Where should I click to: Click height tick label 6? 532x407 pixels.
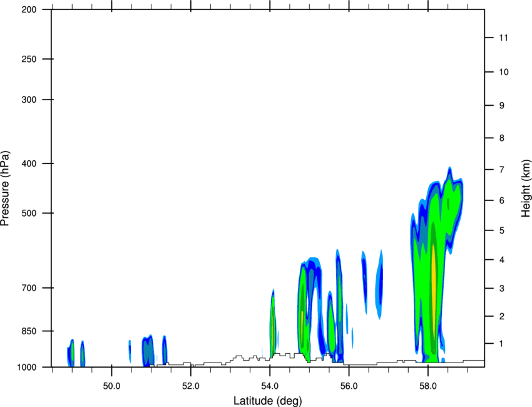tap(502, 200)
